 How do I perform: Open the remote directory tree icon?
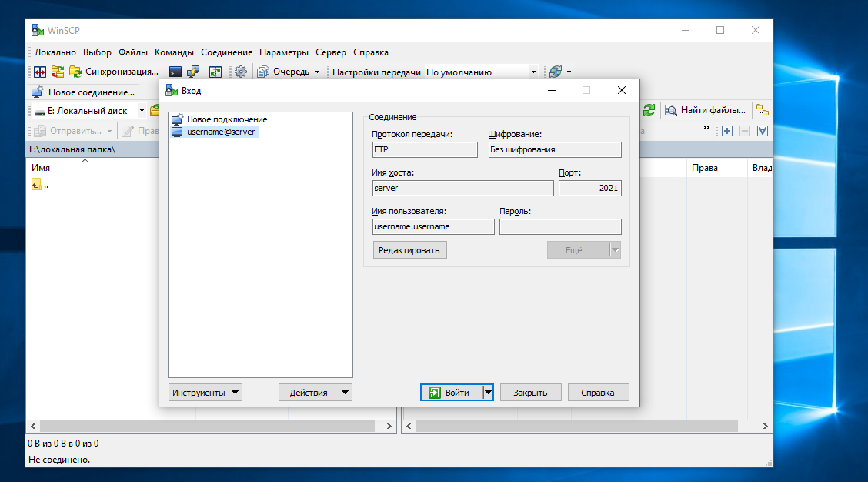(763, 110)
